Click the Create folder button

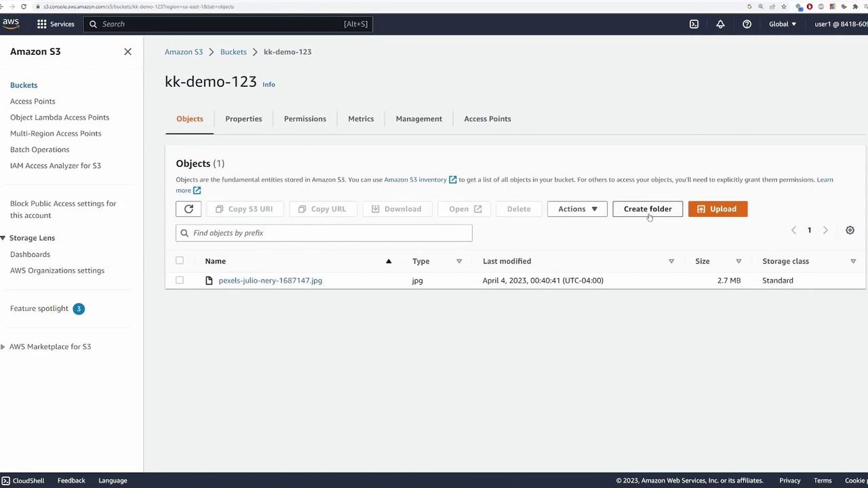tap(648, 209)
